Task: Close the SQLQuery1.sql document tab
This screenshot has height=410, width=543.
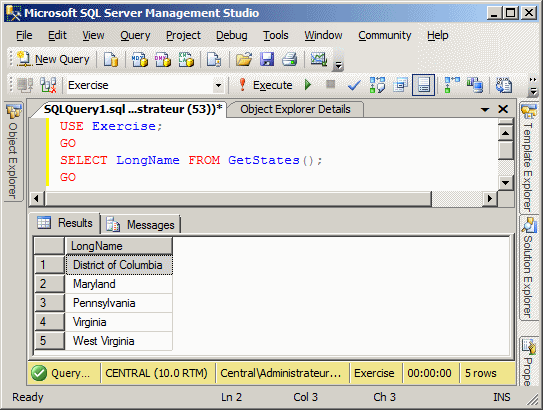Action: coord(503,109)
